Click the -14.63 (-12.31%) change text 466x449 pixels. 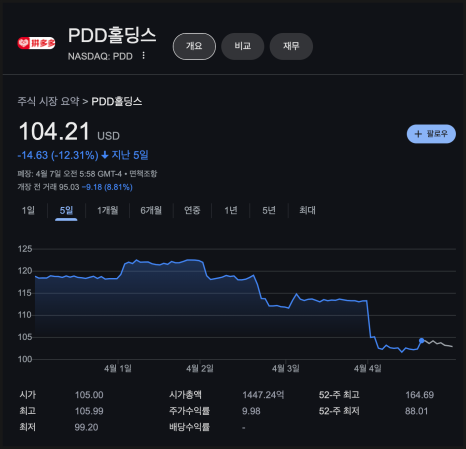[x=58, y=155]
